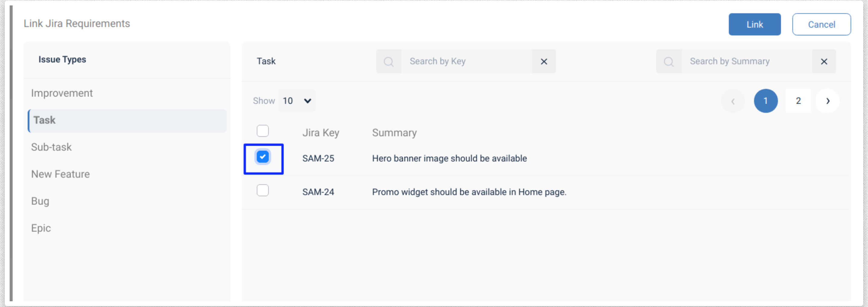Check the SAM-24 row checkbox

(263, 190)
